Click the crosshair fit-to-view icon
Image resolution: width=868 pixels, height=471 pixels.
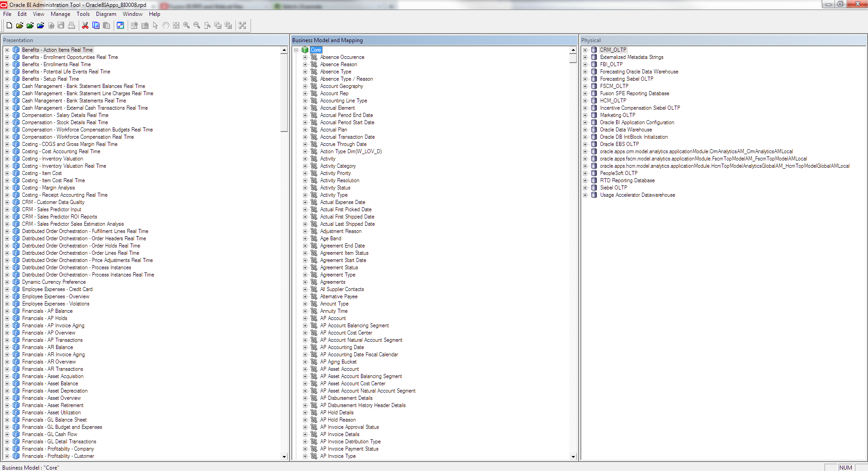(176, 25)
